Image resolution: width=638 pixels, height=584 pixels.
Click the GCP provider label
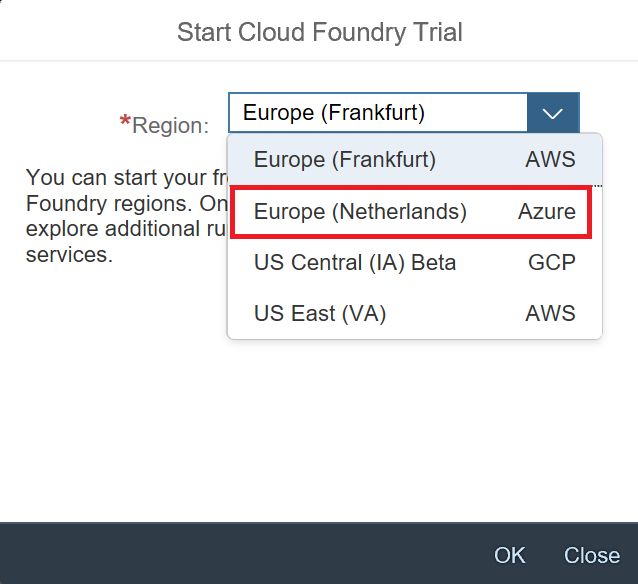(552, 263)
